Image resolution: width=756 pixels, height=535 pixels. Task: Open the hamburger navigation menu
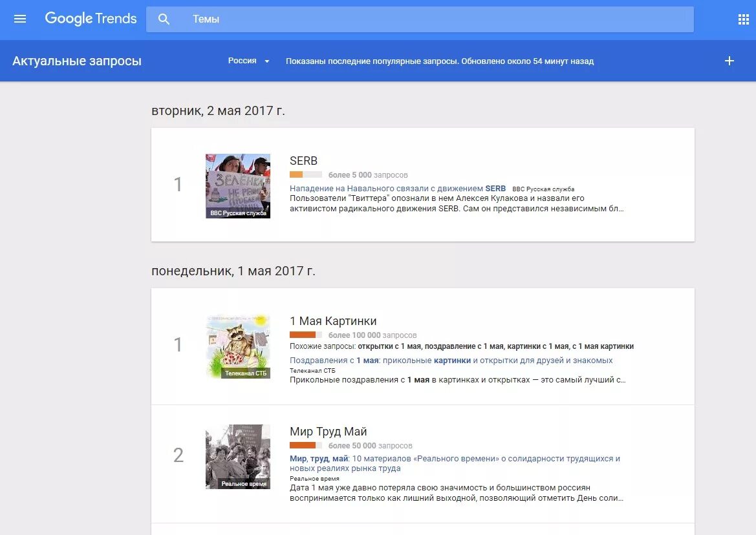(20, 19)
